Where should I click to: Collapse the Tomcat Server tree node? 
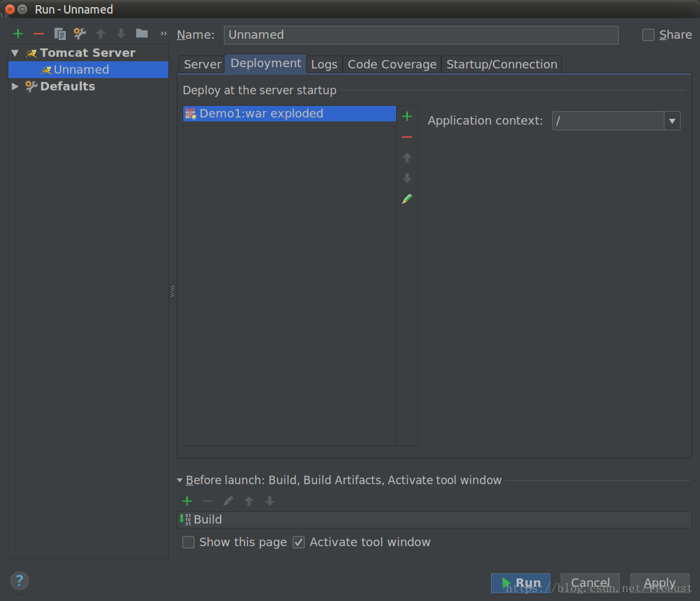[x=15, y=53]
